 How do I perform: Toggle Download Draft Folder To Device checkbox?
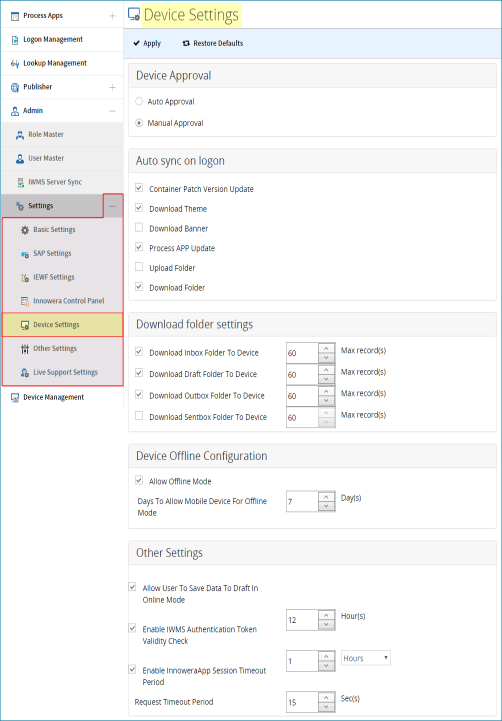pyautogui.click(x=139, y=373)
